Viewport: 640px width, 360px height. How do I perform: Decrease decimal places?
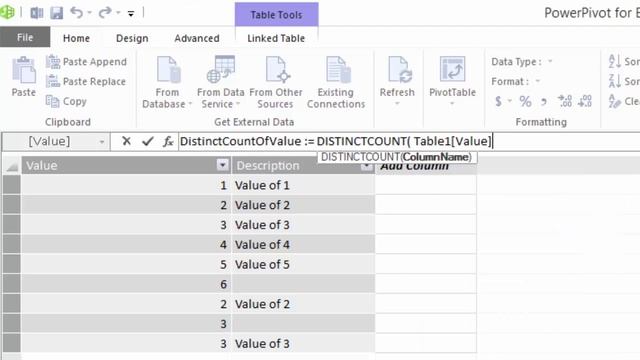pos(585,101)
